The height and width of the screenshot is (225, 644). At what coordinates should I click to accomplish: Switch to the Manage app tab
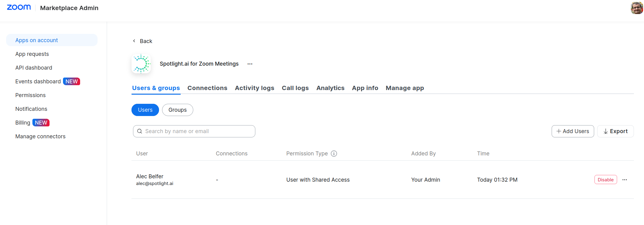[405, 88]
